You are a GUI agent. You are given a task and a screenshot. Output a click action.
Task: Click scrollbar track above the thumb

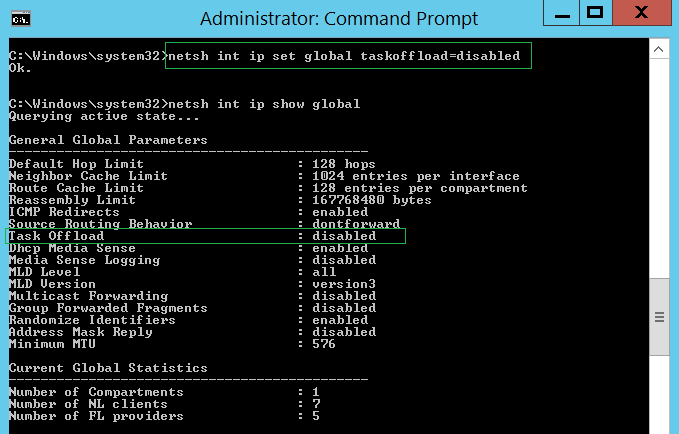pyautogui.click(x=659, y=160)
